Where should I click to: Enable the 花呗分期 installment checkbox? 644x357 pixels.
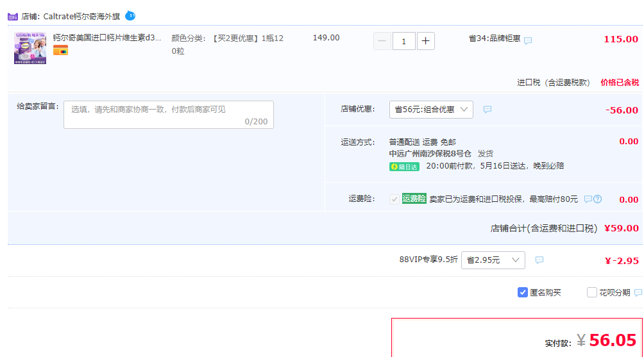pyautogui.click(x=592, y=292)
